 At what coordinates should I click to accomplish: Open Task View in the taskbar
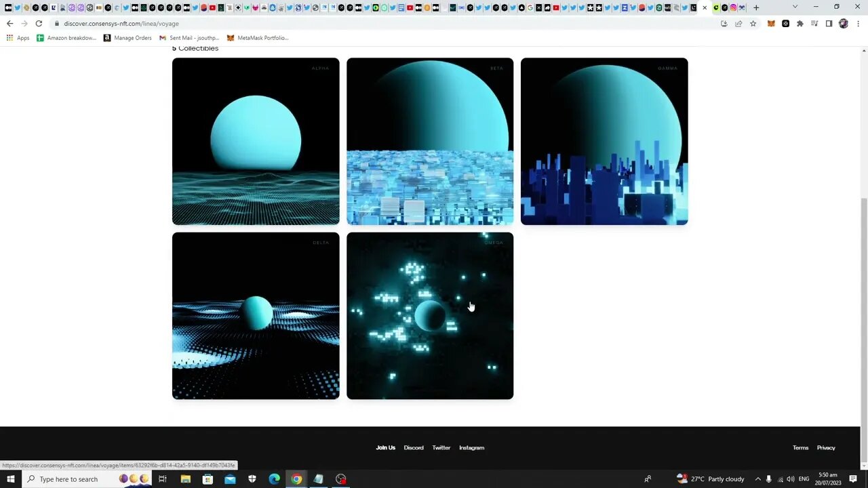[x=163, y=479]
